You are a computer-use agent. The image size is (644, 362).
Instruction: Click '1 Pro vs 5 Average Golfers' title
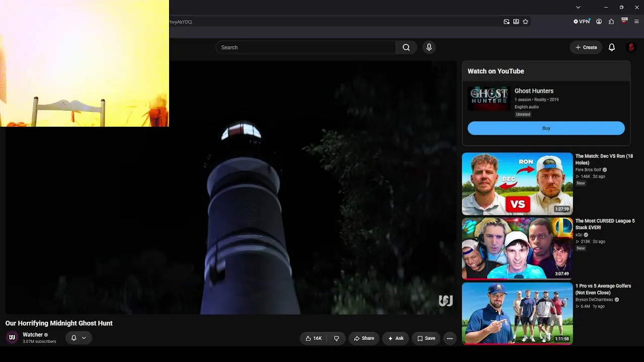tap(603, 289)
